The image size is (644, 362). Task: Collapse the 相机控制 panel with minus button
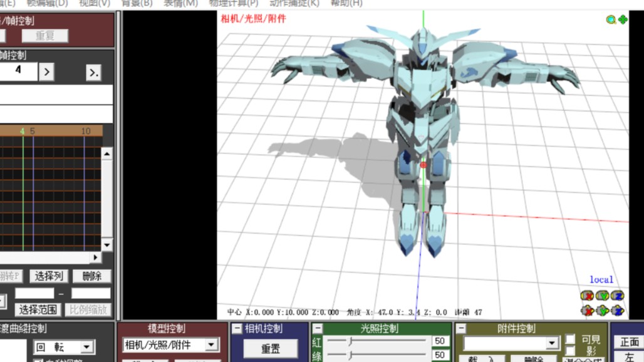coord(237,329)
